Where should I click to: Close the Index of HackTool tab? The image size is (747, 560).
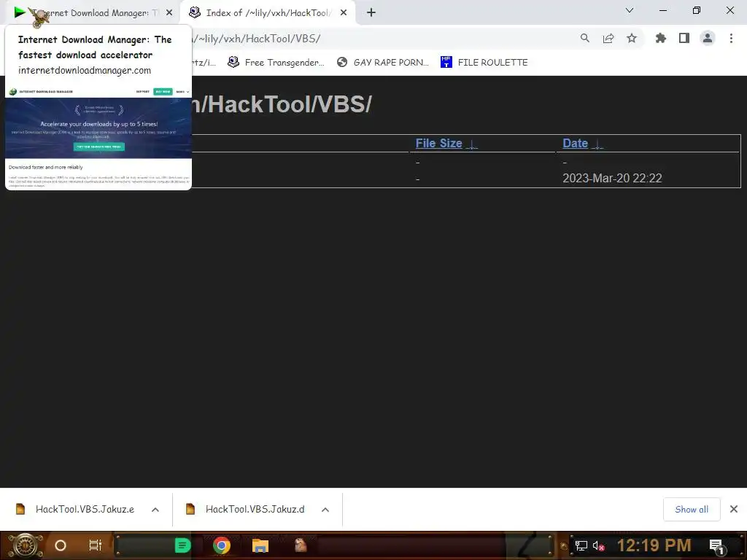point(344,13)
